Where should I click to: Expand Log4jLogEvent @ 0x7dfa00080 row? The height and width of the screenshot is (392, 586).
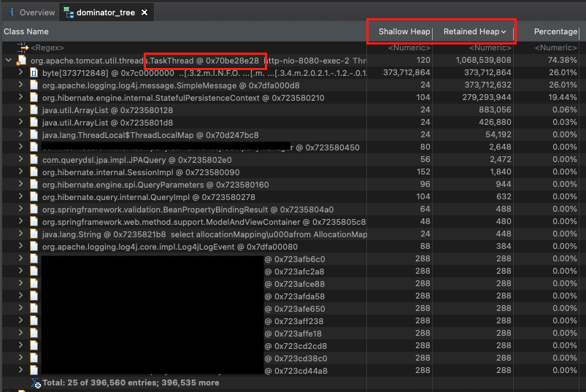click(x=21, y=246)
